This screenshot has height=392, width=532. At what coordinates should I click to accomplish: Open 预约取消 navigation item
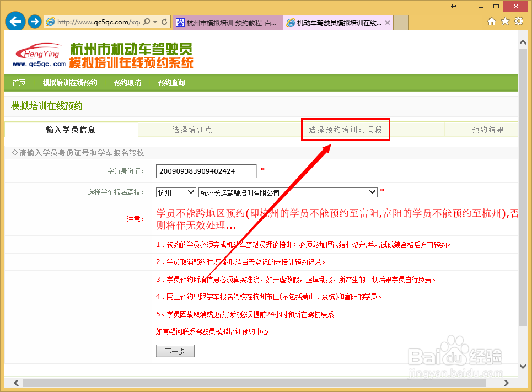point(127,83)
